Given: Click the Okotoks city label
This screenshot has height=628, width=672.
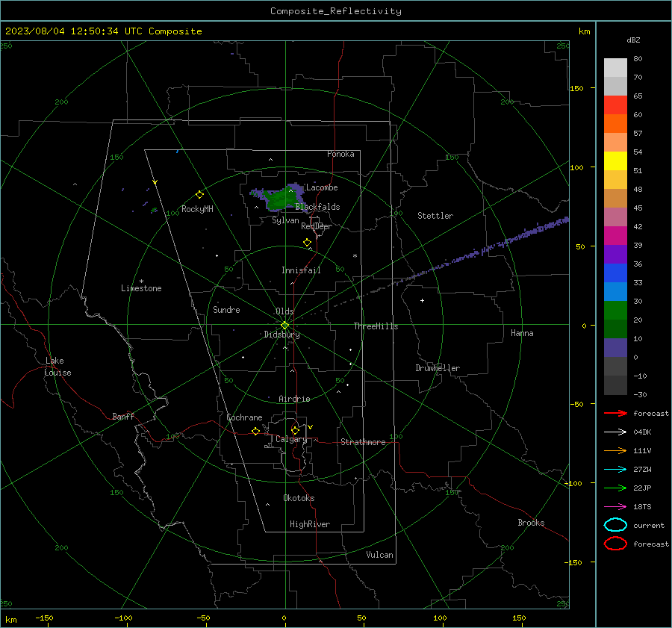Looking at the screenshot, I should point(299,498).
